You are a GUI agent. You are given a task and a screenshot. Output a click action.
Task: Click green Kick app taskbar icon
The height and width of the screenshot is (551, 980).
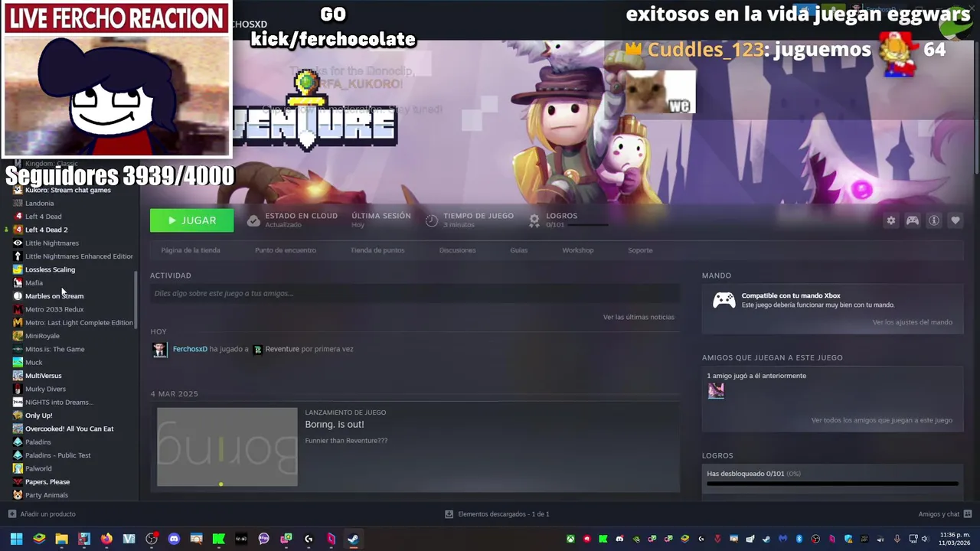(x=219, y=539)
